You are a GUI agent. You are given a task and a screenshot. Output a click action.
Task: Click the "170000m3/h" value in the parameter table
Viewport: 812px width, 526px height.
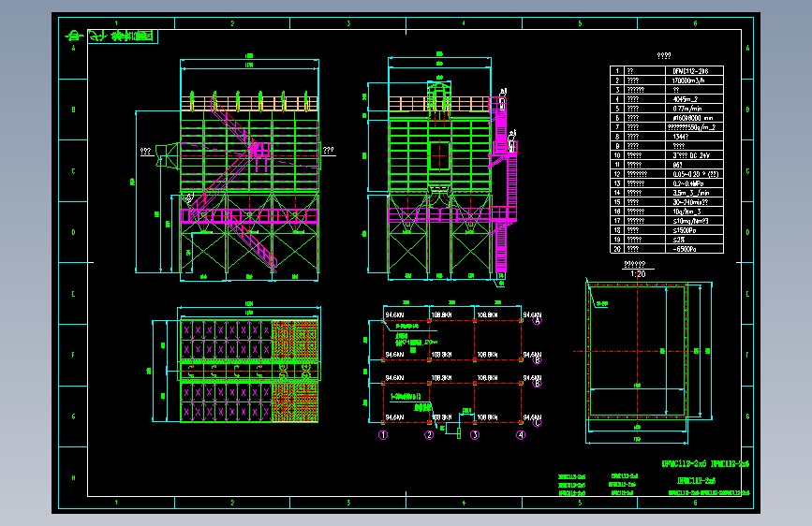688,80
